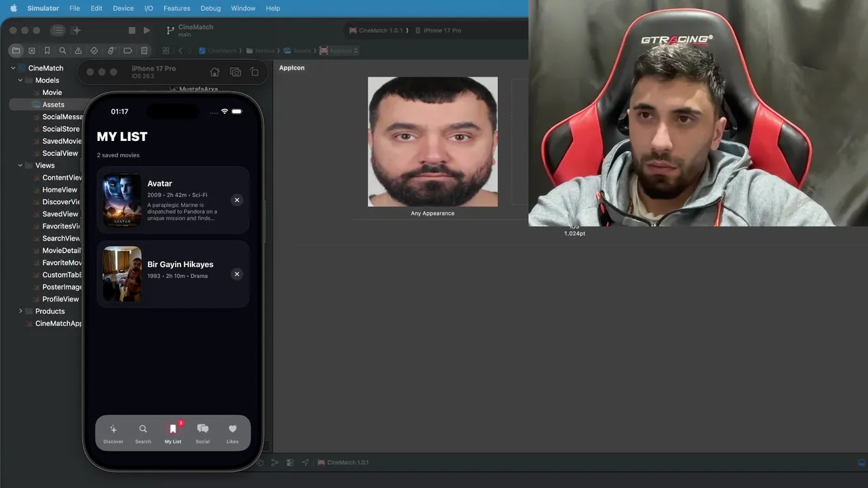Open the Window menu
868x488 pixels.
[x=243, y=8]
